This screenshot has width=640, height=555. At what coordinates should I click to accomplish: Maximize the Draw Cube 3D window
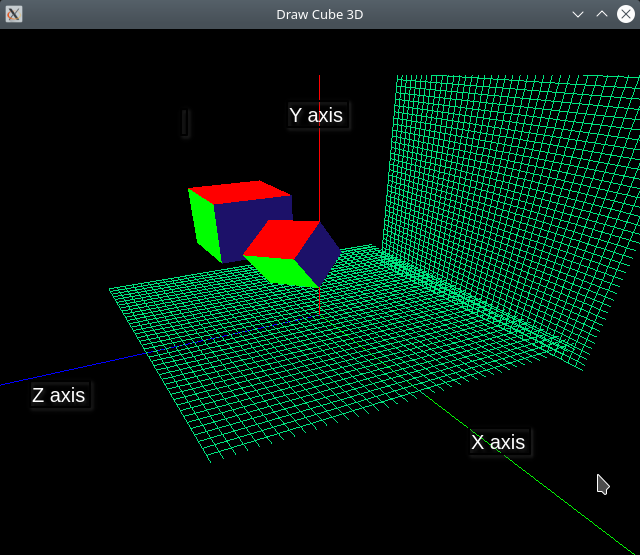[x=602, y=14]
